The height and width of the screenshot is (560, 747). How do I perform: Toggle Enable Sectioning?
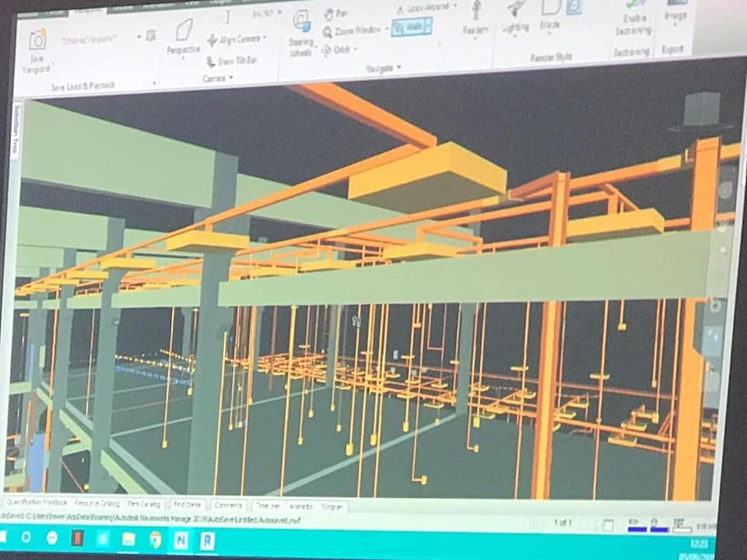click(633, 19)
